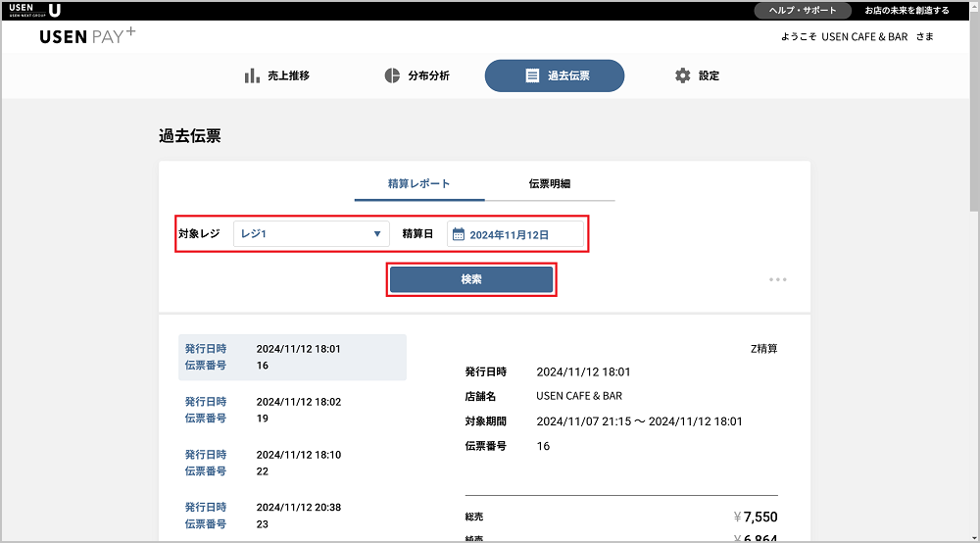Image resolution: width=980 pixels, height=543 pixels.
Task: Click the bar chart icon for 売上推移
Action: coord(252,75)
